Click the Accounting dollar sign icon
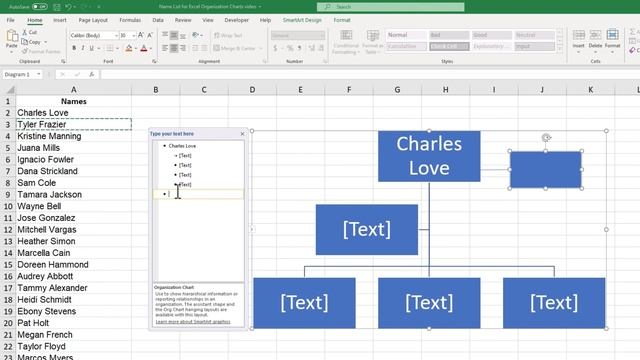The height and width of the screenshot is (360, 640). coord(275,48)
